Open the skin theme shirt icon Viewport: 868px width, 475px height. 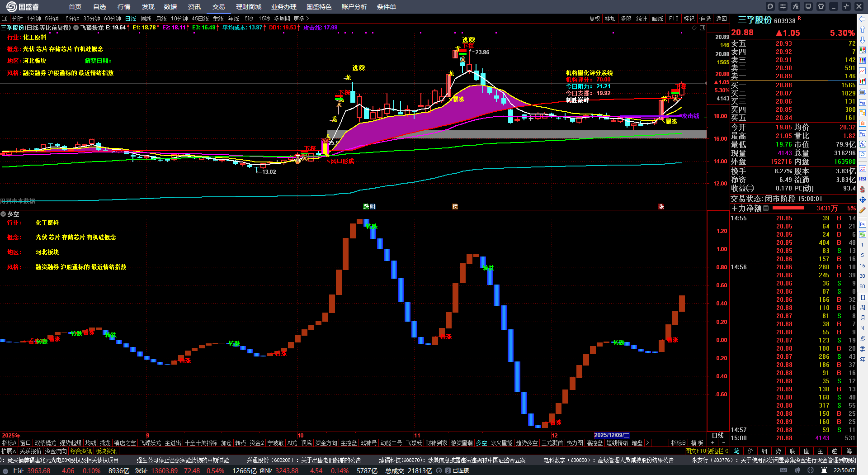point(821,6)
